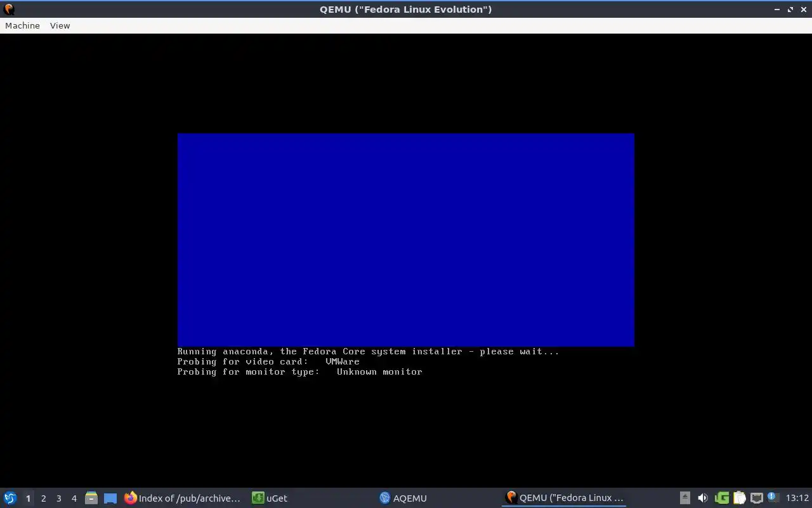
Task: Select the QEMU Fedora Linux taskbar entry
Action: 564,498
